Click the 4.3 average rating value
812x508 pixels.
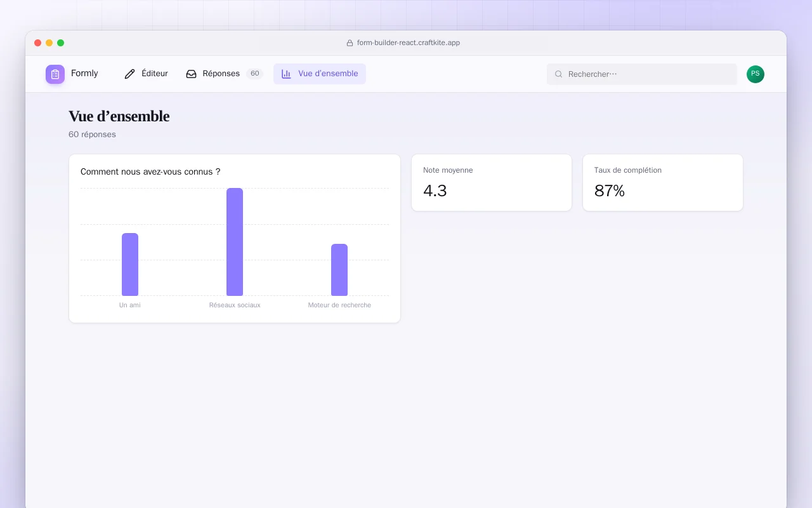pos(435,190)
